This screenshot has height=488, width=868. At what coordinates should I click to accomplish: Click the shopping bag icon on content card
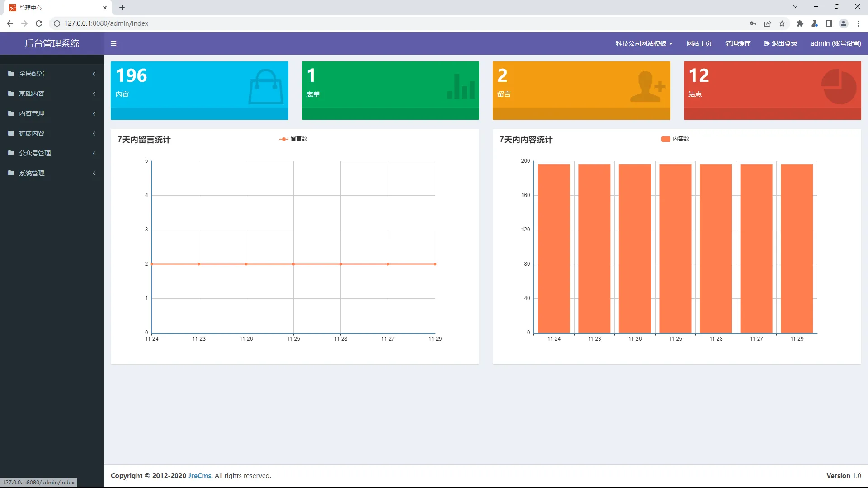pos(265,86)
